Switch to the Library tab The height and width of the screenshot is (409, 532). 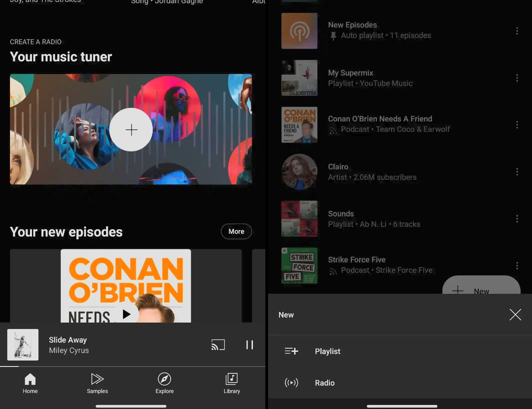pyautogui.click(x=232, y=383)
